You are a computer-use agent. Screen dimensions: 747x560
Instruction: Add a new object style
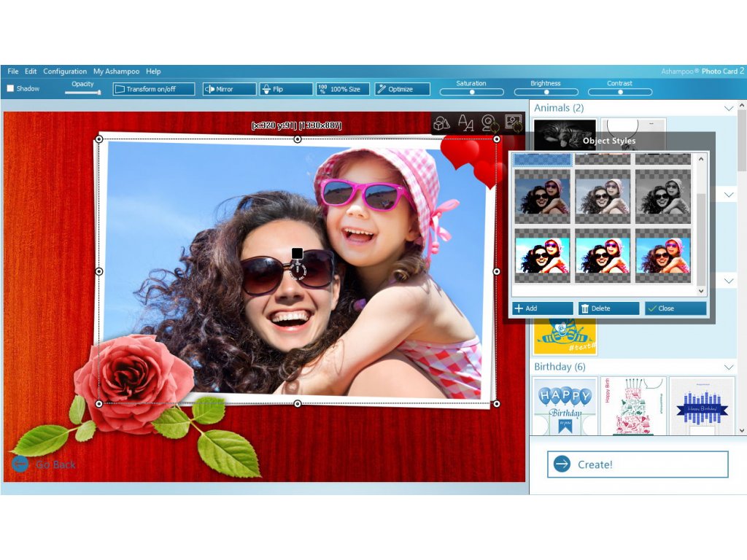coord(543,308)
